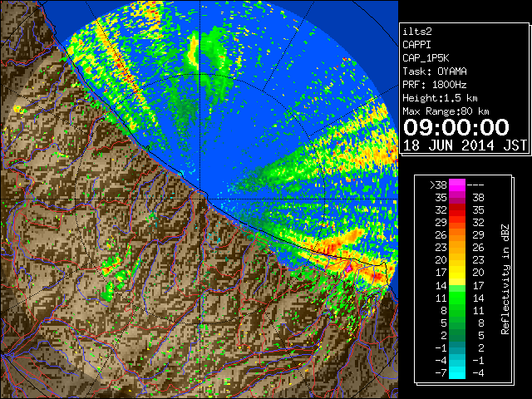Click the '-7' legend label

pyautogui.click(x=441, y=373)
